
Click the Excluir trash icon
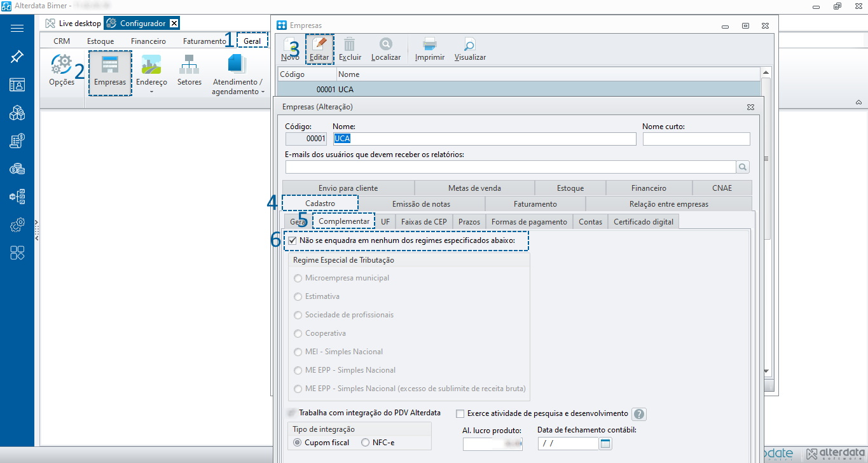click(x=349, y=45)
